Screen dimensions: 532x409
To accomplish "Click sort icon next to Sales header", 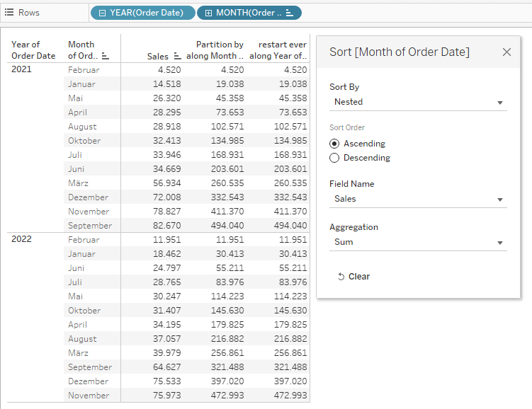I will point(177,56).
